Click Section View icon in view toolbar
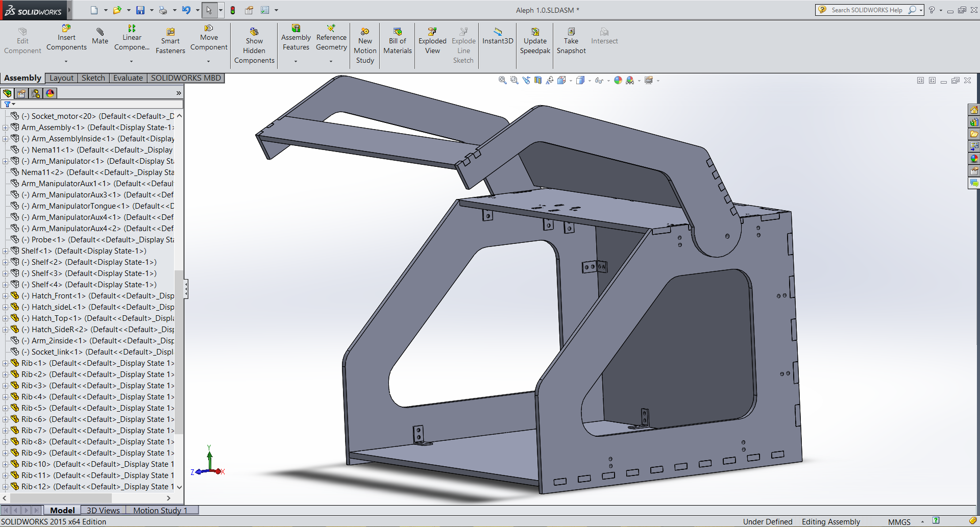Image resolution: width=980 pixels, height=527 pixels. pyautogui.click(x=538, y=80)
